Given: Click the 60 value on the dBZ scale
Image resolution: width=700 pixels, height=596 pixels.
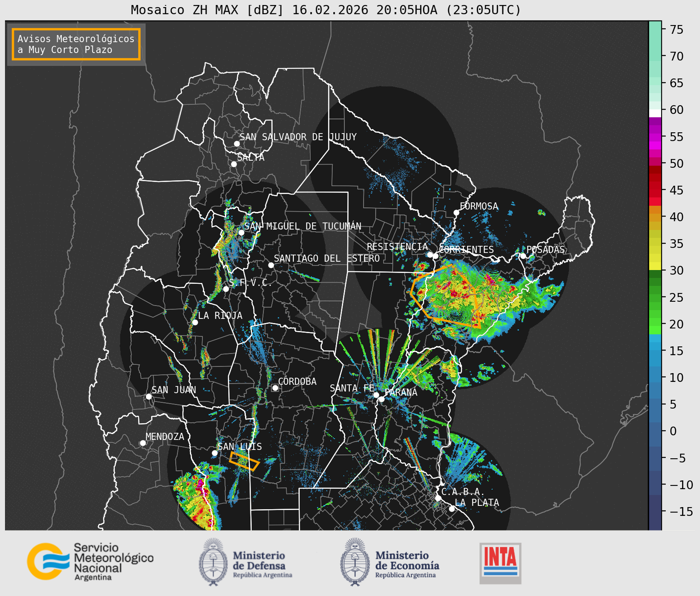Looking at the screenshot, I should click(x=677, y=110).
